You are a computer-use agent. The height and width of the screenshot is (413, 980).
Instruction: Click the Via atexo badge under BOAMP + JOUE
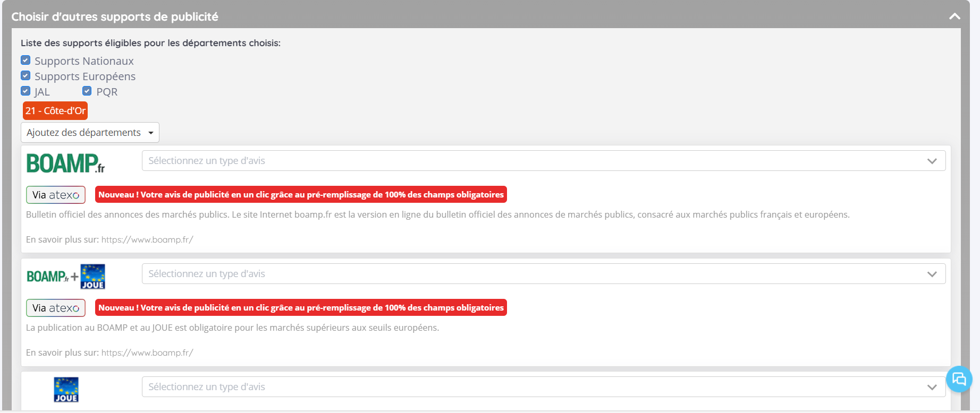(x=56, y=308)
